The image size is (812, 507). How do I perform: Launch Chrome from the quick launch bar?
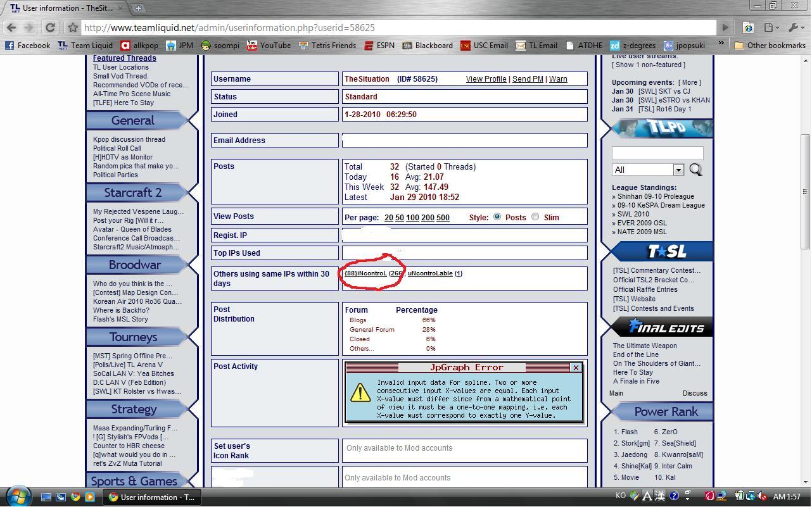(75, 498)
